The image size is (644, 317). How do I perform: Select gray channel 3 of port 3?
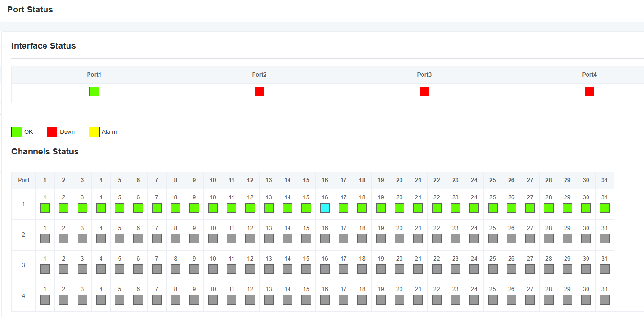82,269
